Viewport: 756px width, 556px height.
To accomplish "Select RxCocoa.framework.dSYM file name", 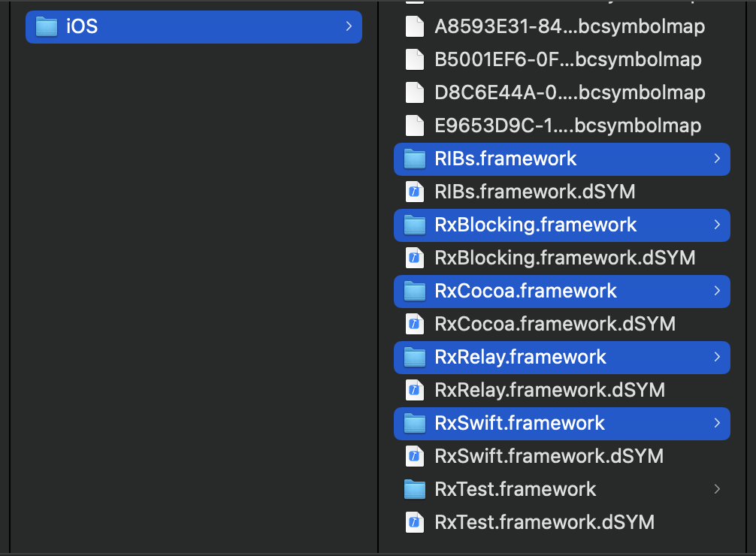I will coord(555,324).
